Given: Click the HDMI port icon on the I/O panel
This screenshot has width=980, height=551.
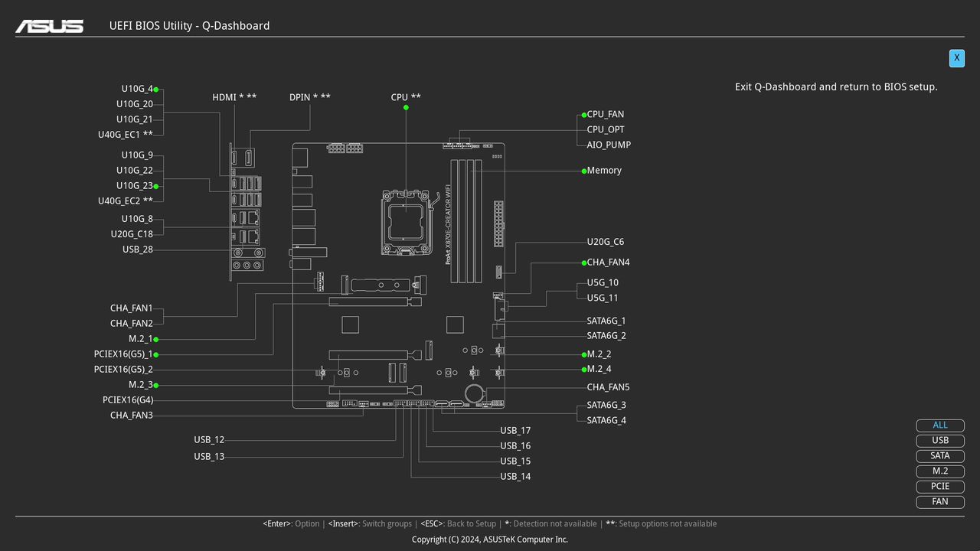Looking at the screenshot, I should [x=234, y=158].
